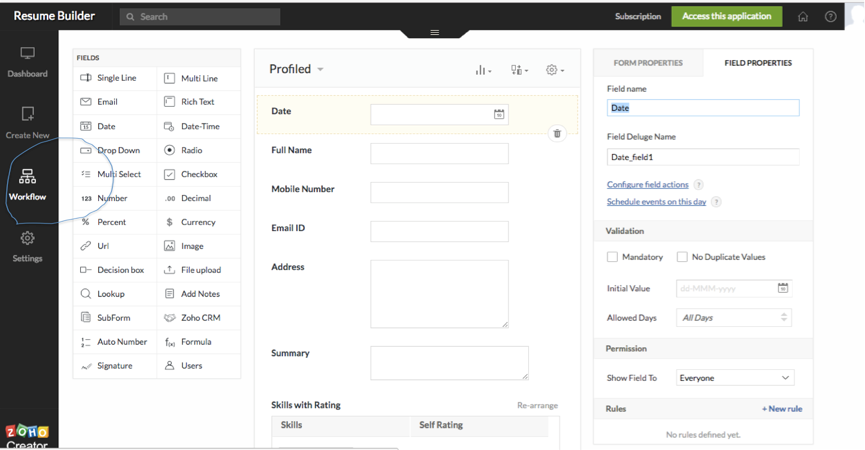The image size is (865, 450).
Task: Switch to the Form Properties tab
Action: [648, 63]
